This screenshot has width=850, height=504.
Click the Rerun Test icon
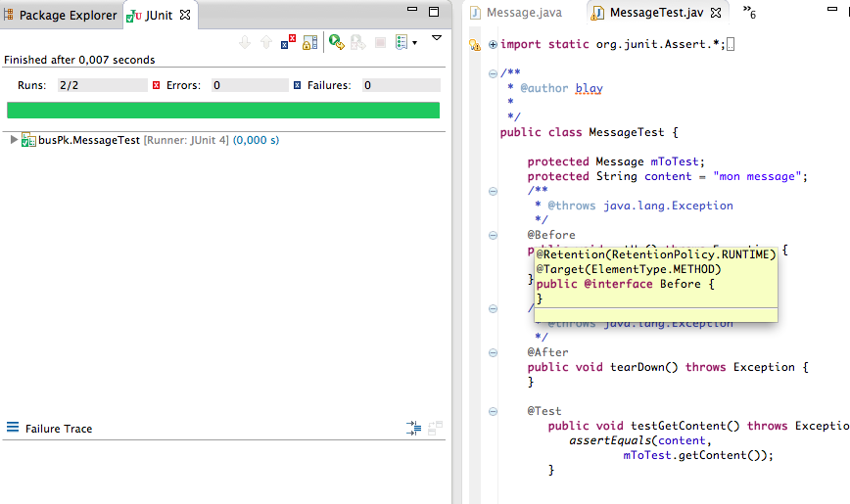(x=335, y=42)
